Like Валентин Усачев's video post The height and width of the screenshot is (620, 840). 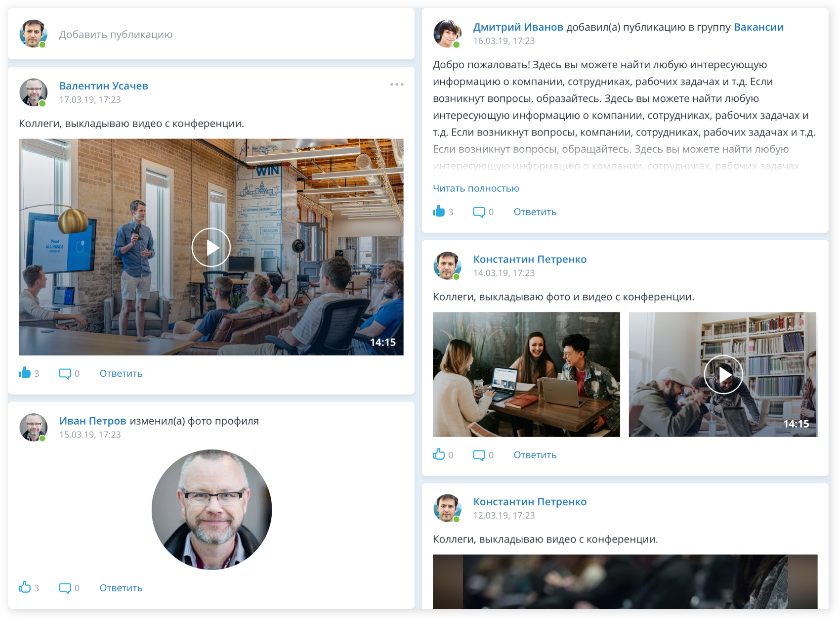(x=25, y=373)
